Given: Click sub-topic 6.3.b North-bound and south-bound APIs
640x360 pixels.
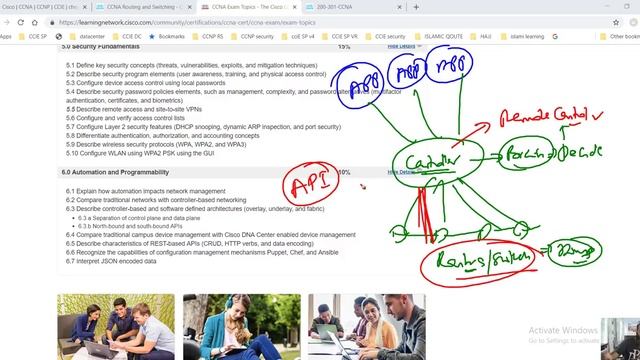Looking at the screenshot, I should pos(130,226).
